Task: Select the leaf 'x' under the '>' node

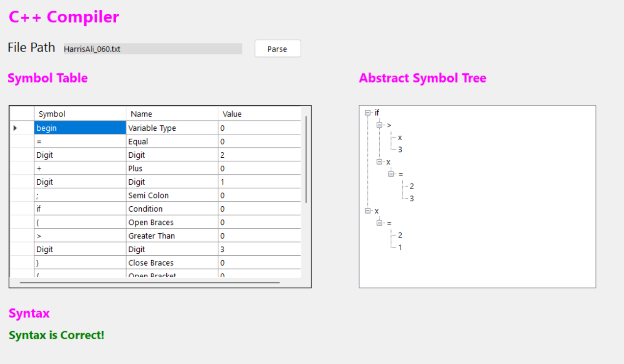Action: (400, 138)
